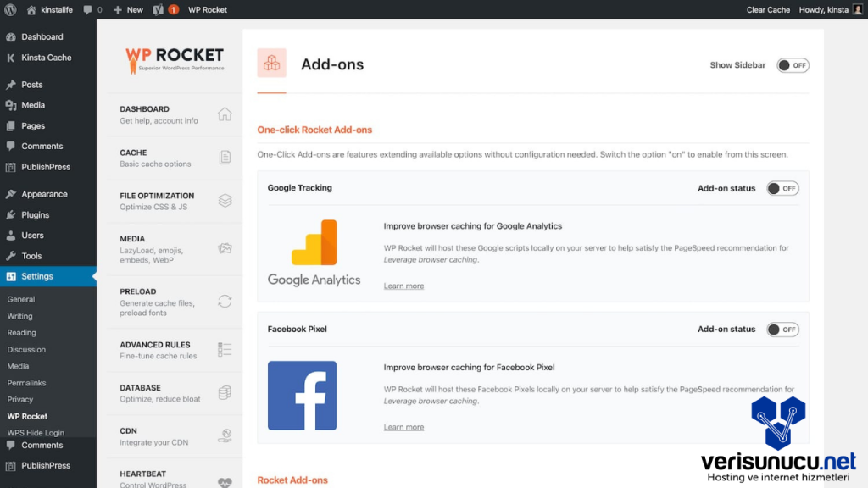This screenshot has width=868, height=488.
Task: Open Reading settings submenu
Action: click(21, 332)
